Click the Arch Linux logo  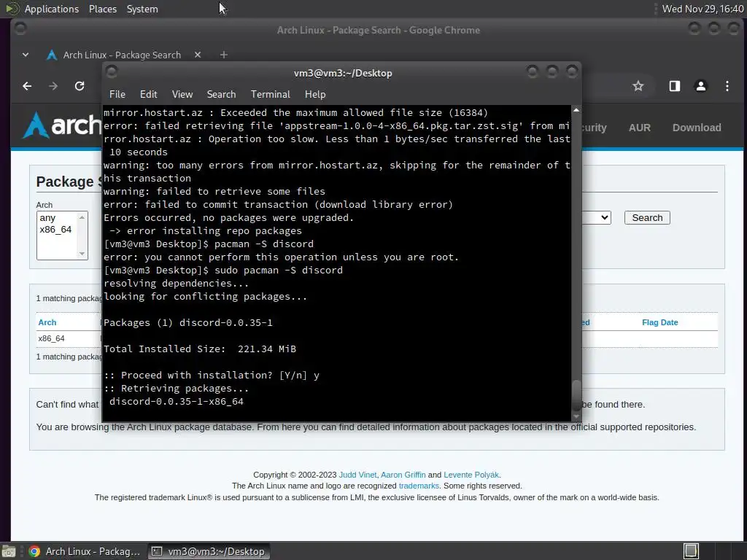tap(62, 125)
